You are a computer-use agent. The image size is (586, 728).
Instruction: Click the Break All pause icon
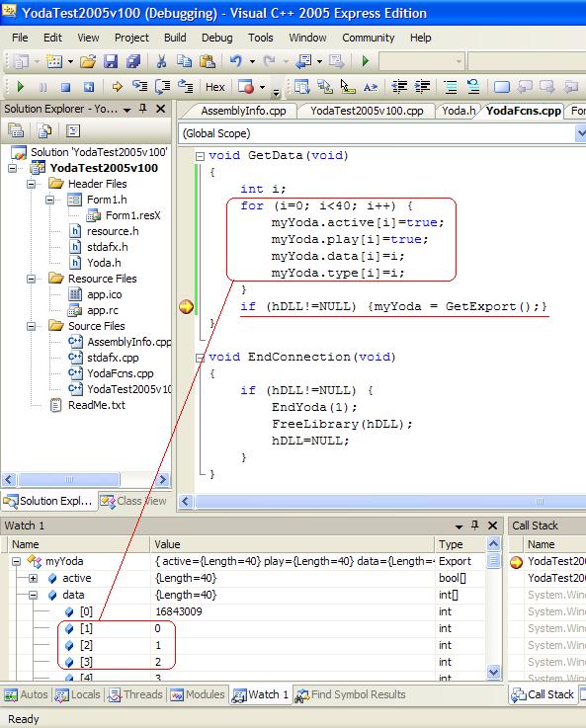point(42,87)
